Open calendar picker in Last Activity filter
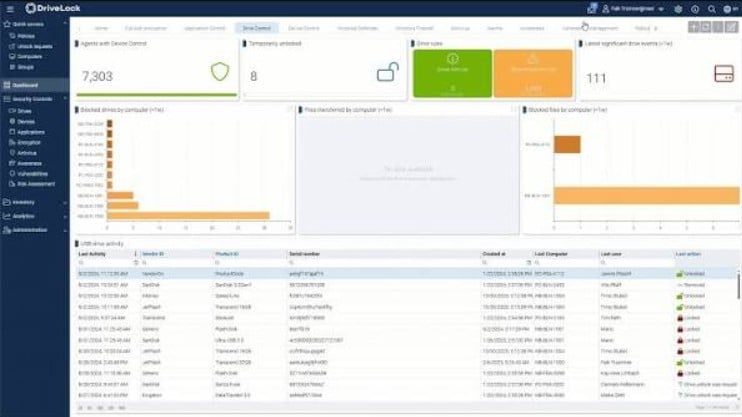 tap(136, 263)
